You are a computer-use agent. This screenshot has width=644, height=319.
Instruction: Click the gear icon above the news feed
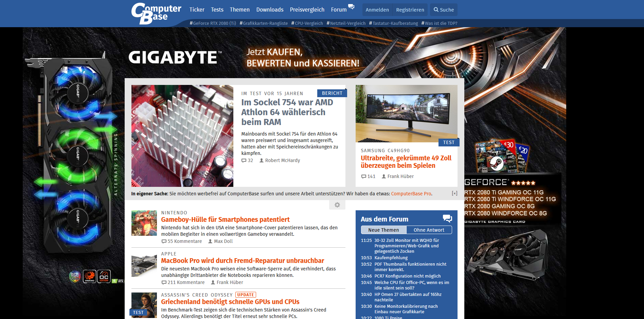(x=337, y=205)
